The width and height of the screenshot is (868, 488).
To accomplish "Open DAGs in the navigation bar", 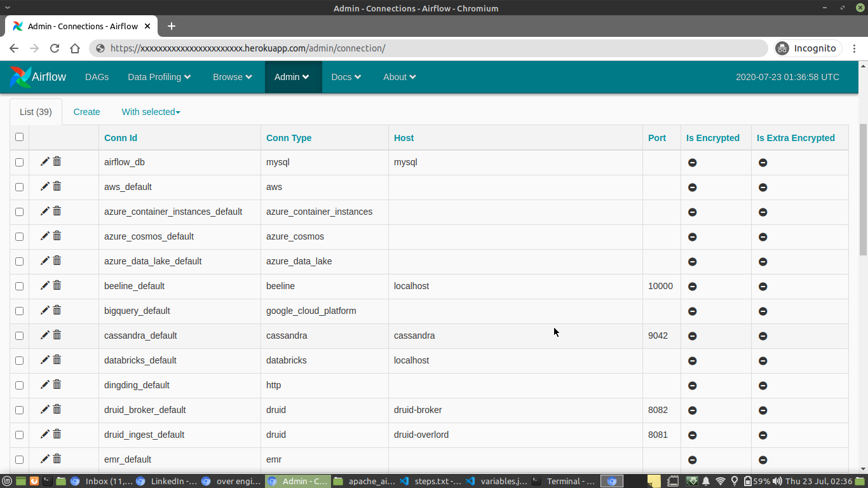I will click(x=97, y=77).
